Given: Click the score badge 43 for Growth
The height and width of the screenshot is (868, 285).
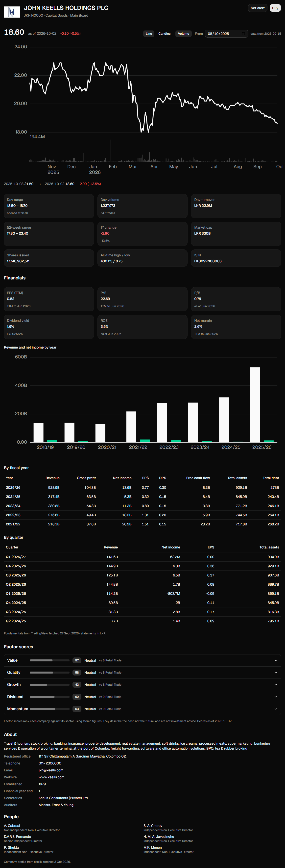Looking at the screenshot, I should (x=77, y=685).
